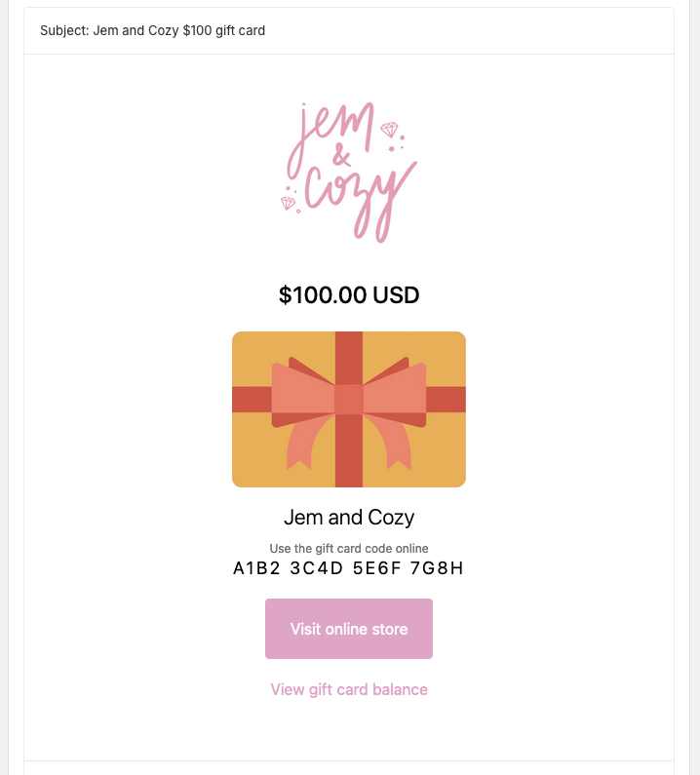Viewport: 700px width, 775px height.
Task: Click the diamond icon left of "Cozy"
Action: pos(289,203)
